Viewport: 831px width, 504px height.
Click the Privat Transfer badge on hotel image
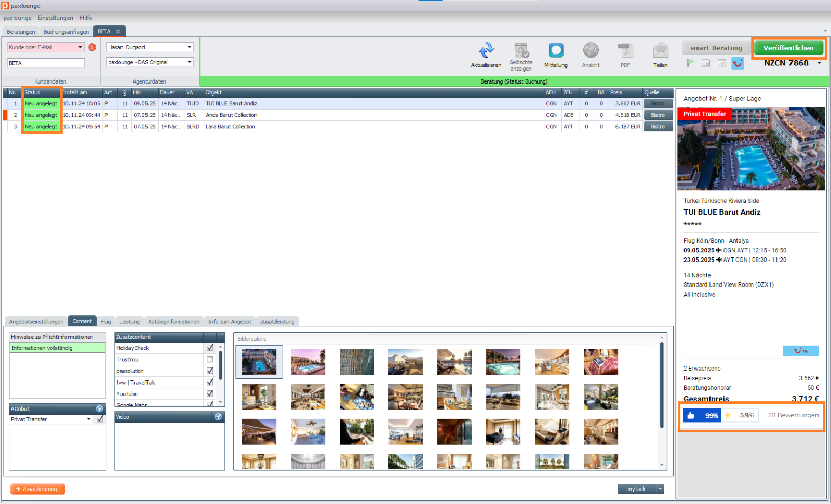[705, 114]
